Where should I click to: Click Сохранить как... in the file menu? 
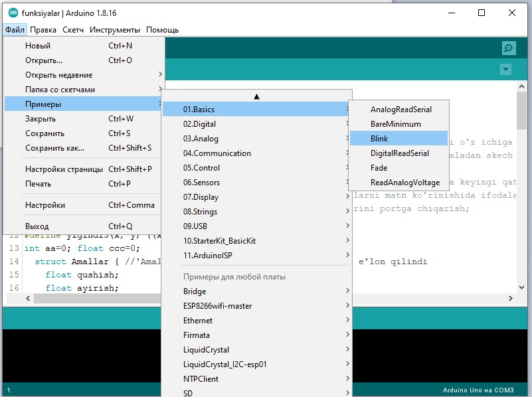[54, 148]
